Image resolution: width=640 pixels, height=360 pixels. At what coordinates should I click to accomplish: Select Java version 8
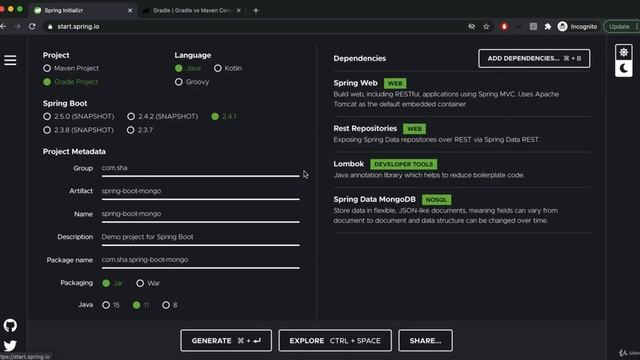click(x=166, y=305)
